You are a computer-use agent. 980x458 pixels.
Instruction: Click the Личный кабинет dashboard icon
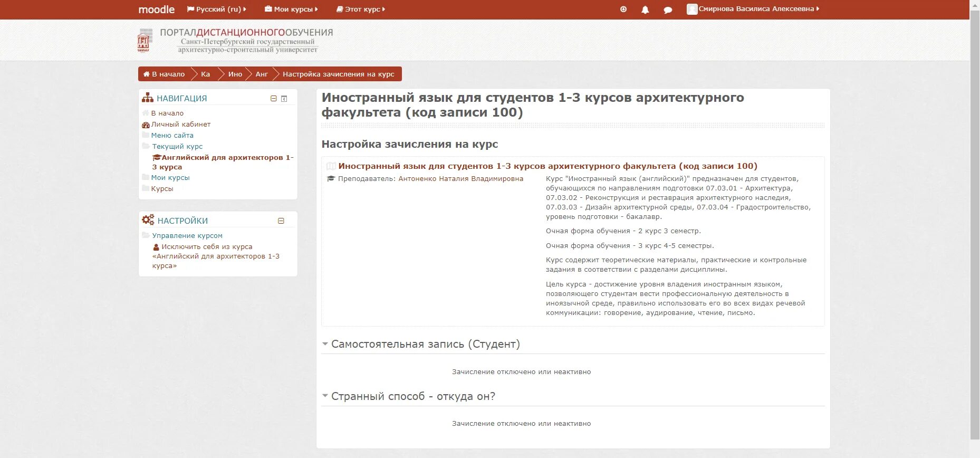pyautogui.click(x=146, y=125)
